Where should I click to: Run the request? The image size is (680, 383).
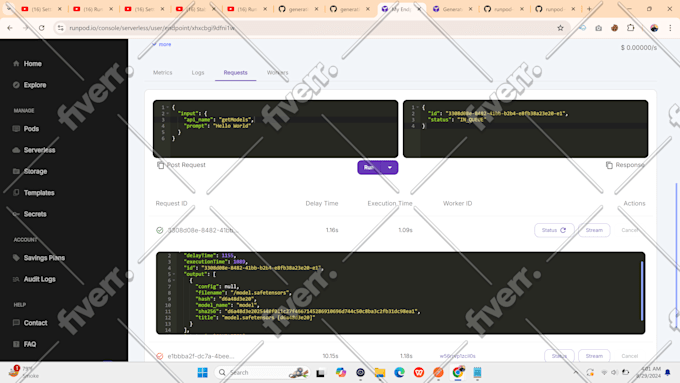pyautogui.click(x=370, y=167)
